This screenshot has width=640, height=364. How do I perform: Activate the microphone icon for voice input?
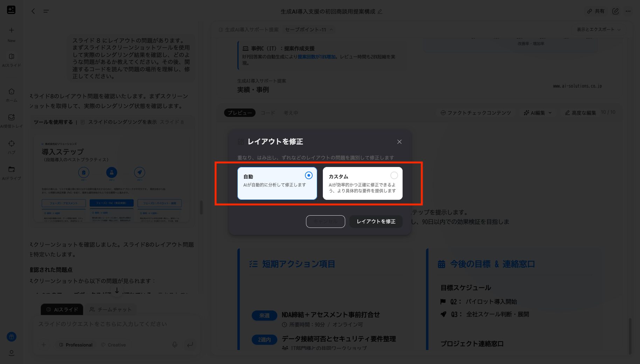[x=174, y=345]
